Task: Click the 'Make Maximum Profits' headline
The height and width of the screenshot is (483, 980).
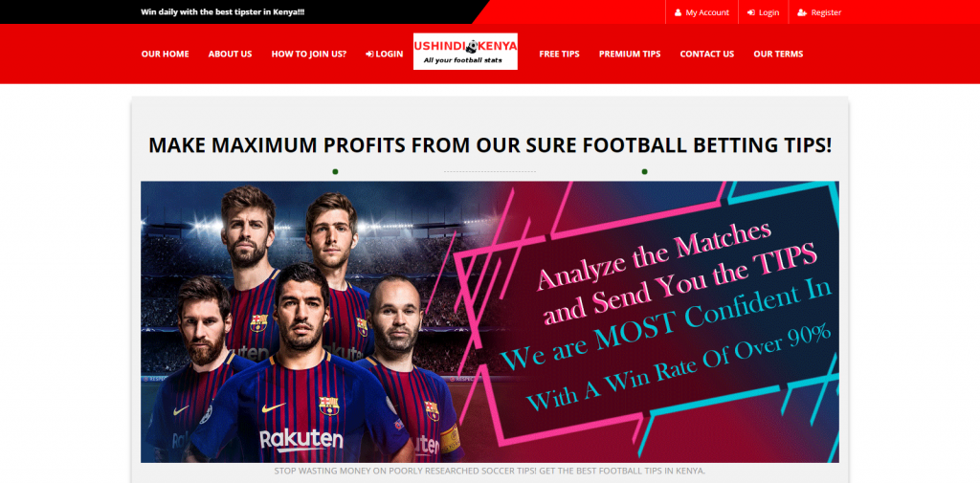Action: pos(490,145)
